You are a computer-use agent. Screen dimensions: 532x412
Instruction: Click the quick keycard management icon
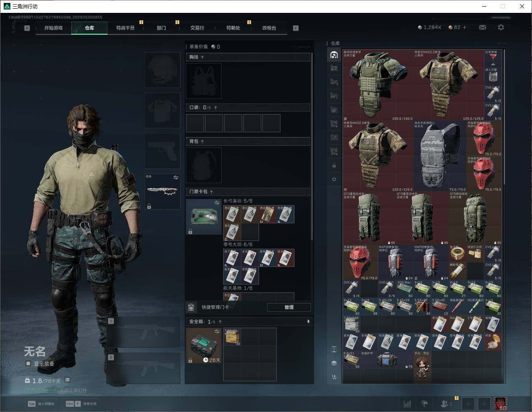tap(191, 307)
